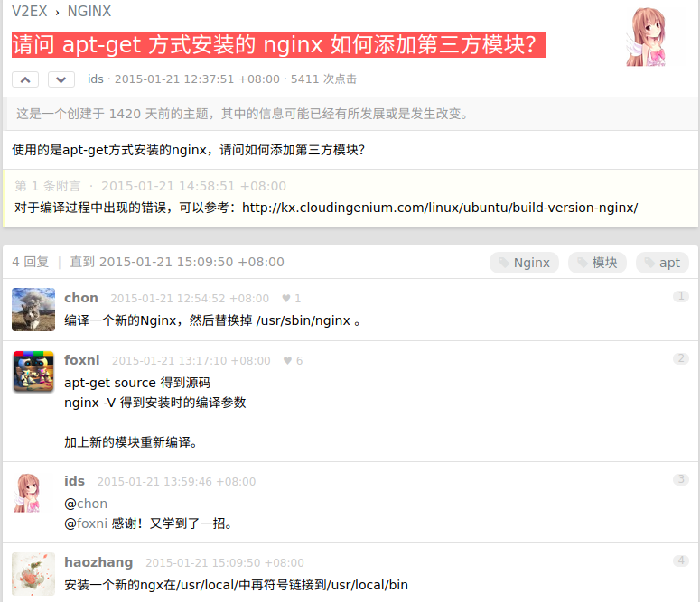Select reply number badge 1
Image resolution: width=700 pixels, height=602 pixels.
pos(681,296)
